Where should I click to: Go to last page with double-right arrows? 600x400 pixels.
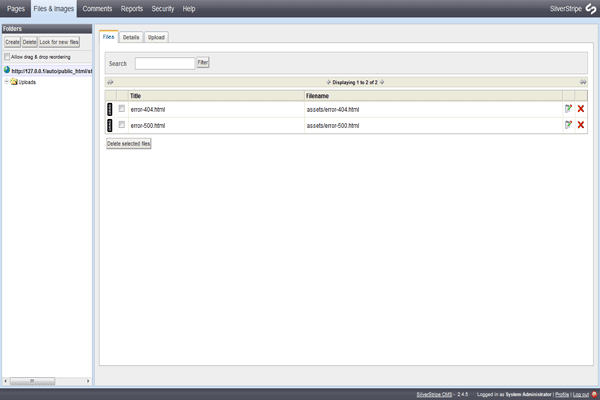(x=583, y=82)
